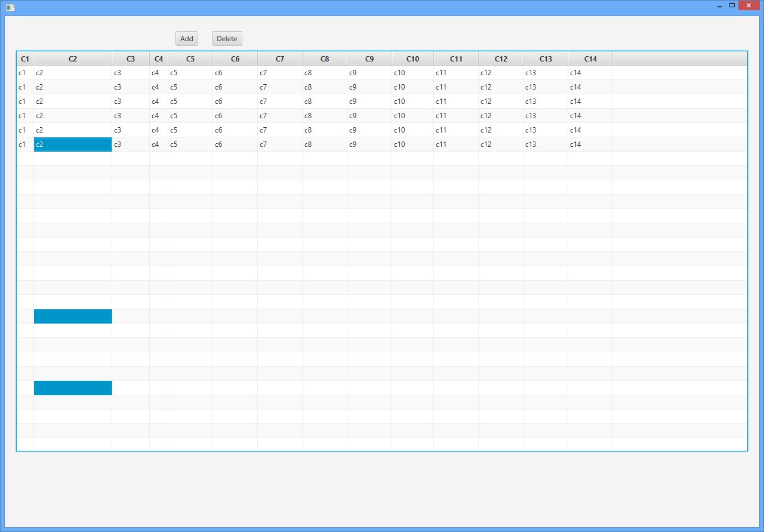Click the upper empty blue highlighted cell
The image size is (764, 532).
point(73,316)
